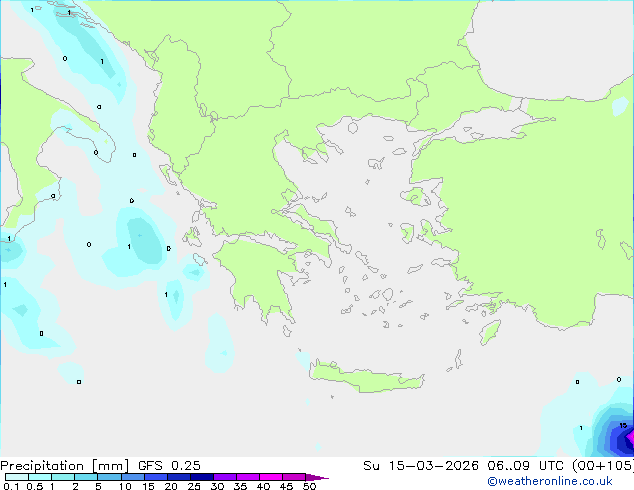Click the 'Precipitation [mm]' title text
Screen dimensions: 634x490
(x=65, y=466)
